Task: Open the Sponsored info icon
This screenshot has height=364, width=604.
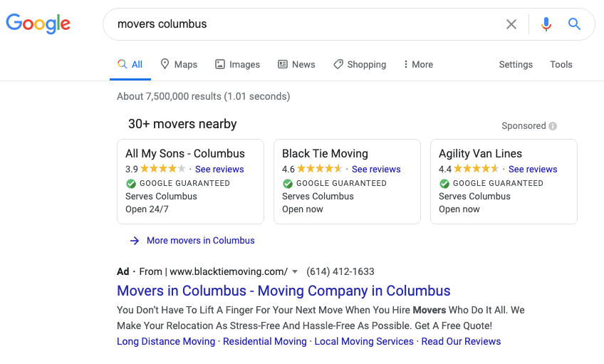Action: (x=553, y=126)
